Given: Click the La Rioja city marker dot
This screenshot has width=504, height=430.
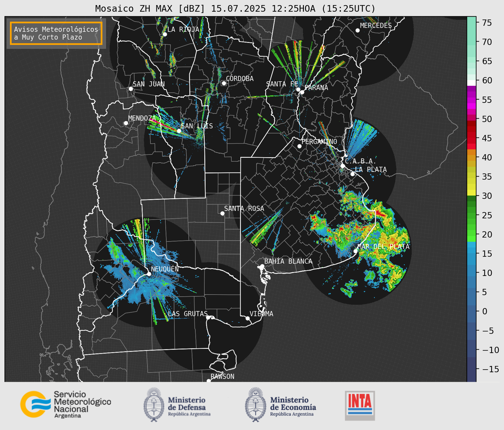Looking at the screenshot, I should 165,34.
